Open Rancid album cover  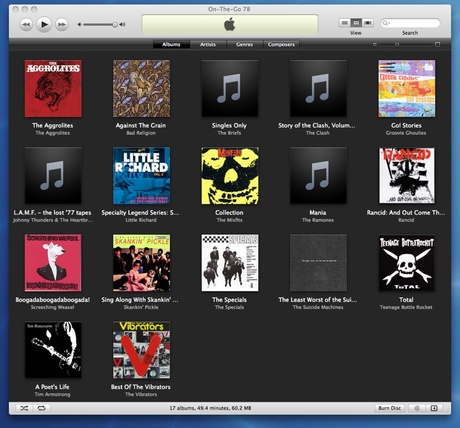406,176
